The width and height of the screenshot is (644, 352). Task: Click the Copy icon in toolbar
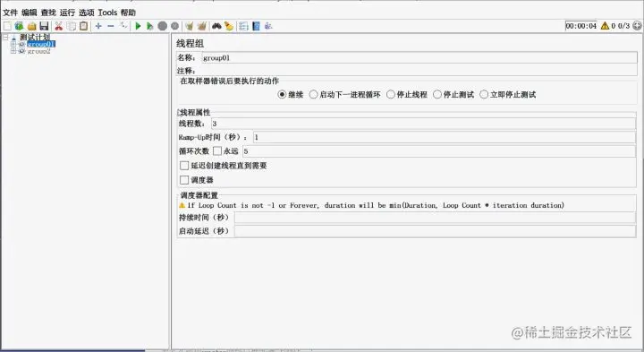click(71, 26)
